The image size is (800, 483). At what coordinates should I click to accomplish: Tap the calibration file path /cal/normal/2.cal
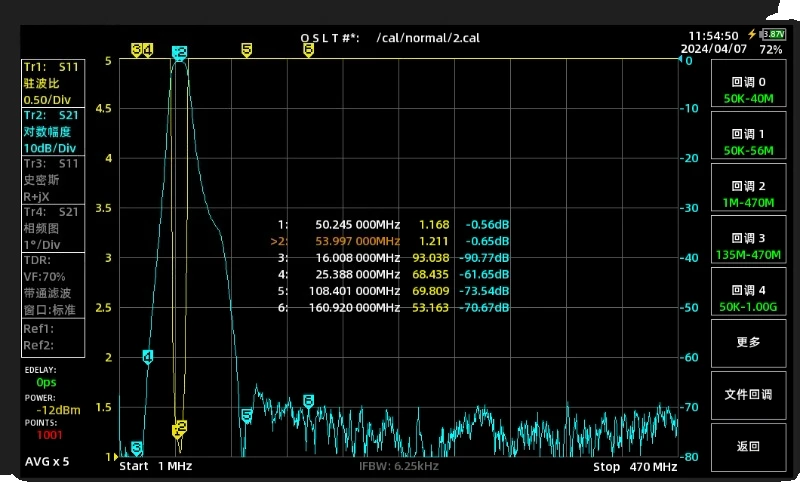click(x=428, y=38)
